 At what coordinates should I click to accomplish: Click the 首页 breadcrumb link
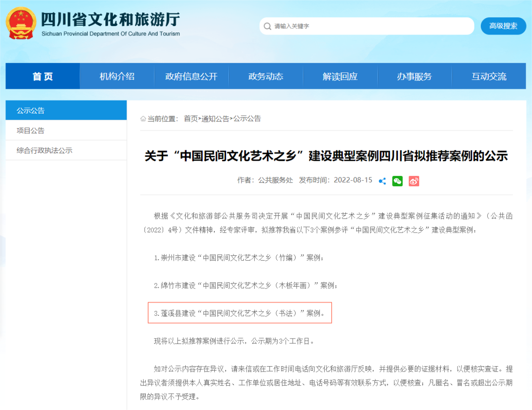coord(191,119)
